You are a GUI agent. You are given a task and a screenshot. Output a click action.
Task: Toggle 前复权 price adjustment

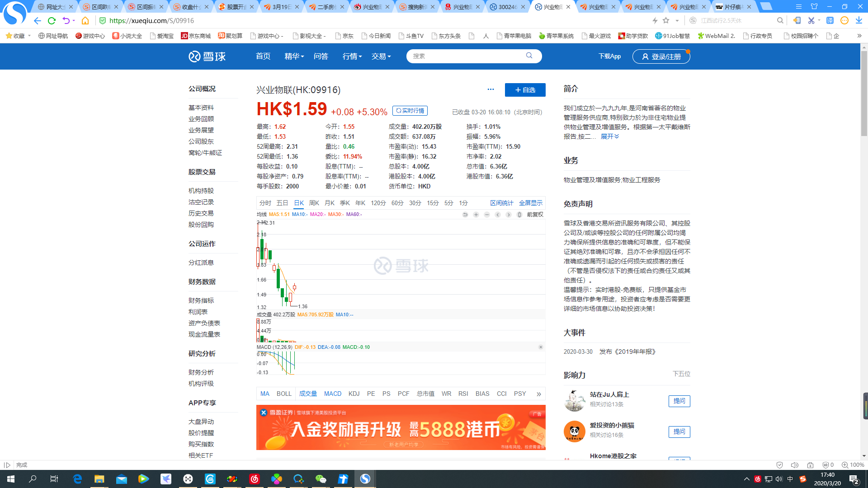pyautogui.click(x=535, y=215)
